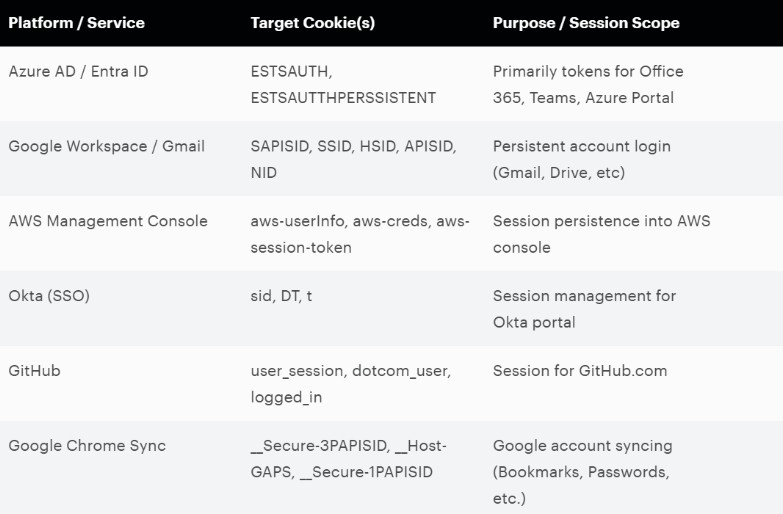Screen dimensions: 783x514
Task: Click Session management for Okta portal text
Action: click(584, 309)
